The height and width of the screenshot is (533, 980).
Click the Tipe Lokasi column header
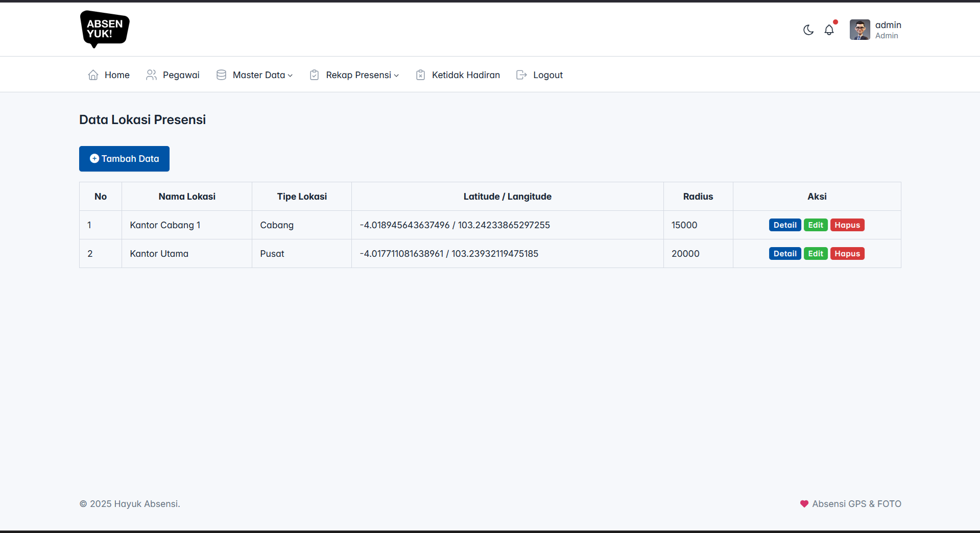click(302, 197)
